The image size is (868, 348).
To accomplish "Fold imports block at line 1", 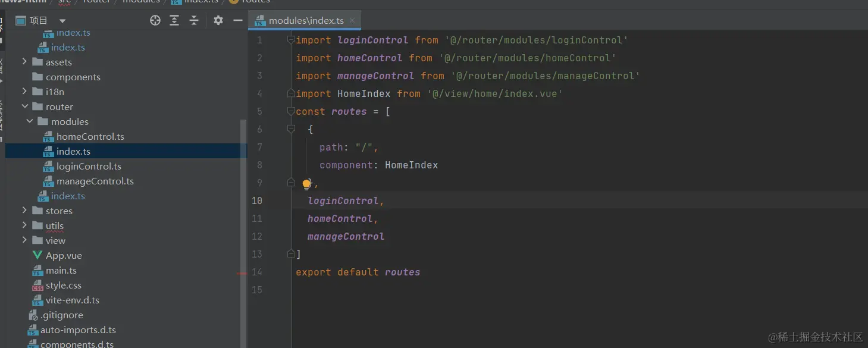I will click(x=291, y=40).
